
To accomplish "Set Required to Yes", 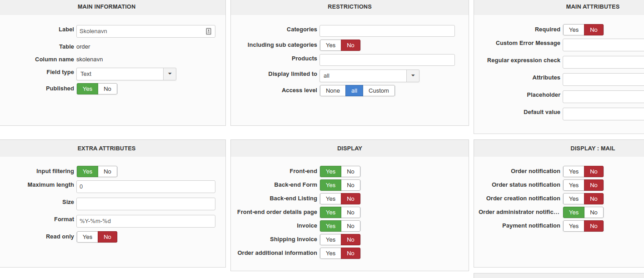I will pos(574,30).
